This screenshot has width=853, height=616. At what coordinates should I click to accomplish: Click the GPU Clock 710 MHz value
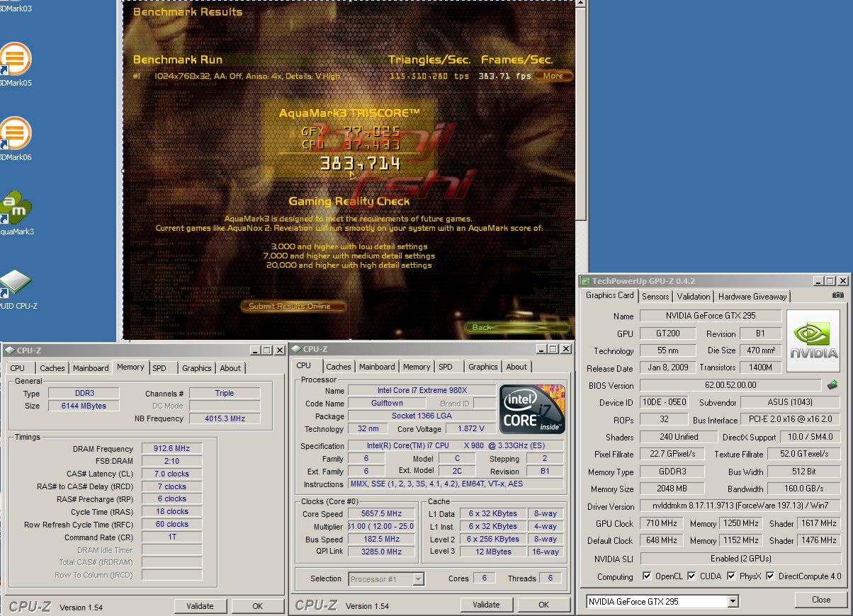point(662,524)
